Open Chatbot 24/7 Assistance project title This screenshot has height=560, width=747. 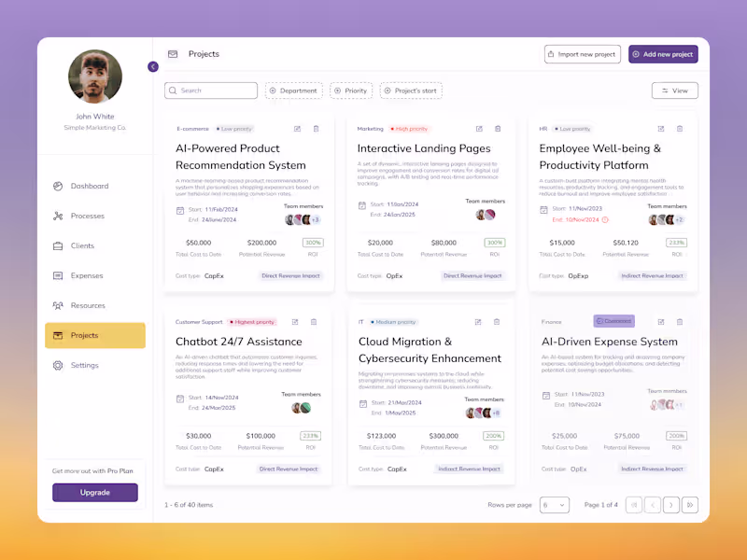point(239,342)
